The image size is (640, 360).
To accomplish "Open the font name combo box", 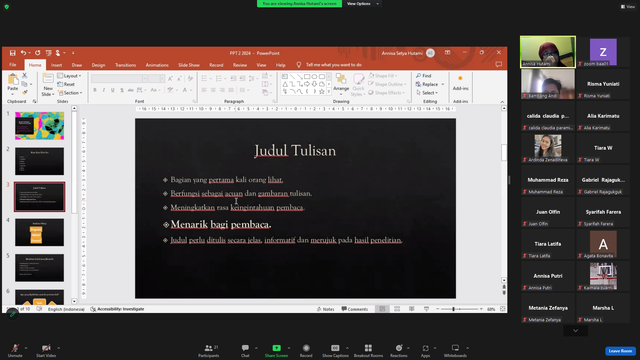I will 119,78.
